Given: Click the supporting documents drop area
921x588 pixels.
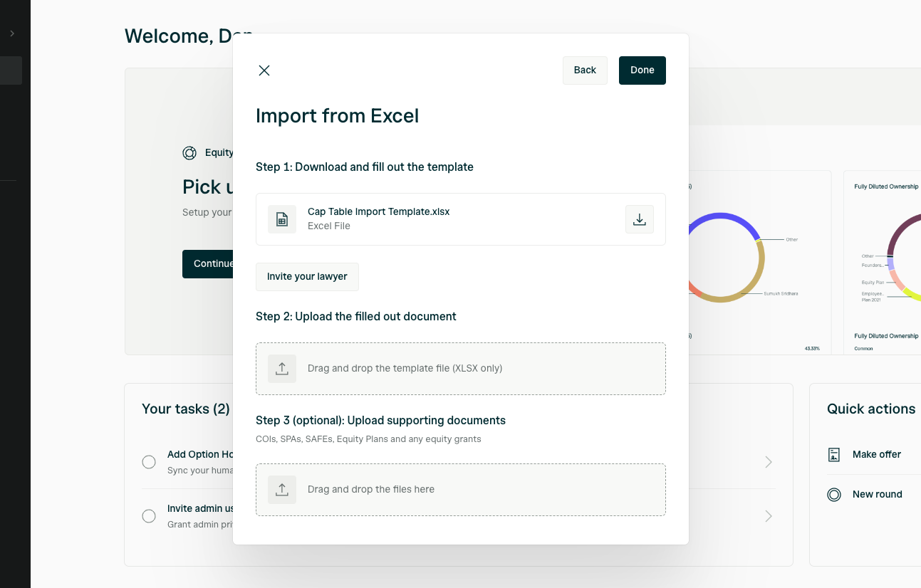Looking at the screenshot, I should pos(461,490).
